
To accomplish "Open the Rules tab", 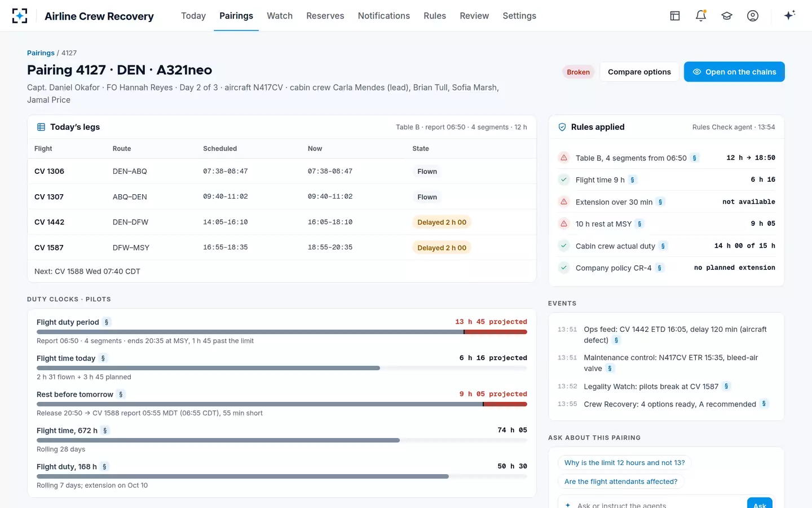I will [x=435, y=16].
